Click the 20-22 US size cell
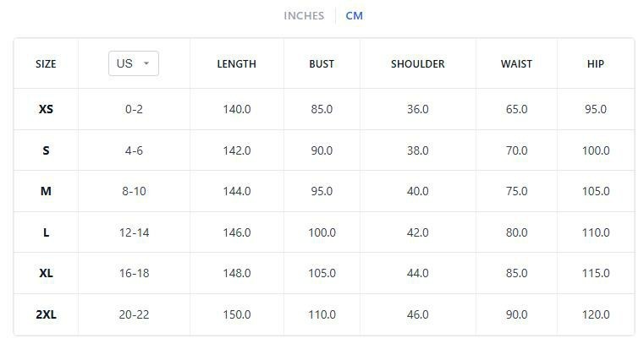The height and width of the screenshot is (344, 644). 134,314
